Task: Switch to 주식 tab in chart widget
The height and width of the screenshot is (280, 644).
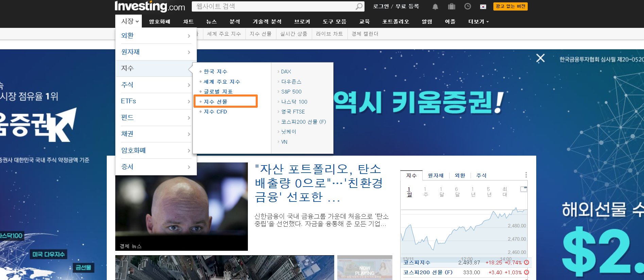Action: click(481, 175)
